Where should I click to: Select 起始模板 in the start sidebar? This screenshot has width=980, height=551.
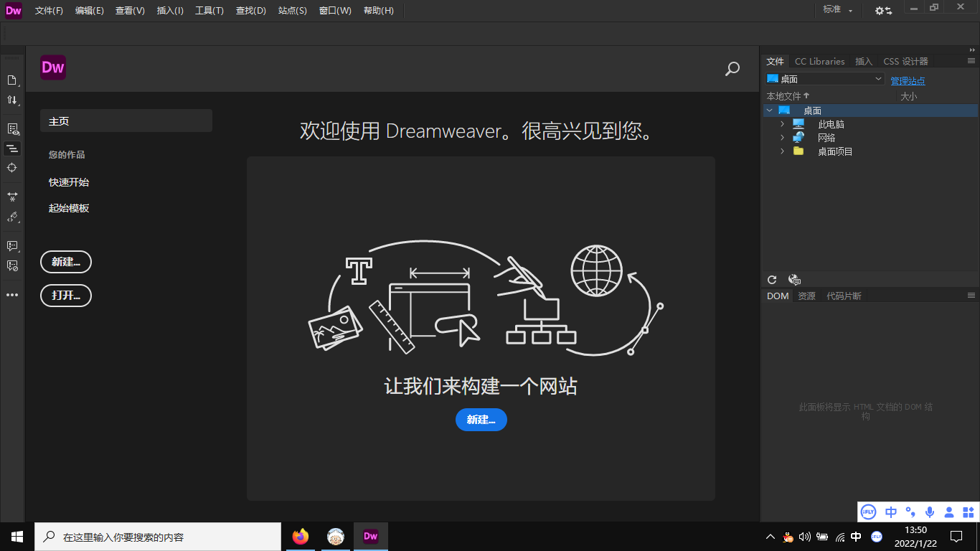(x=69, y=208)
